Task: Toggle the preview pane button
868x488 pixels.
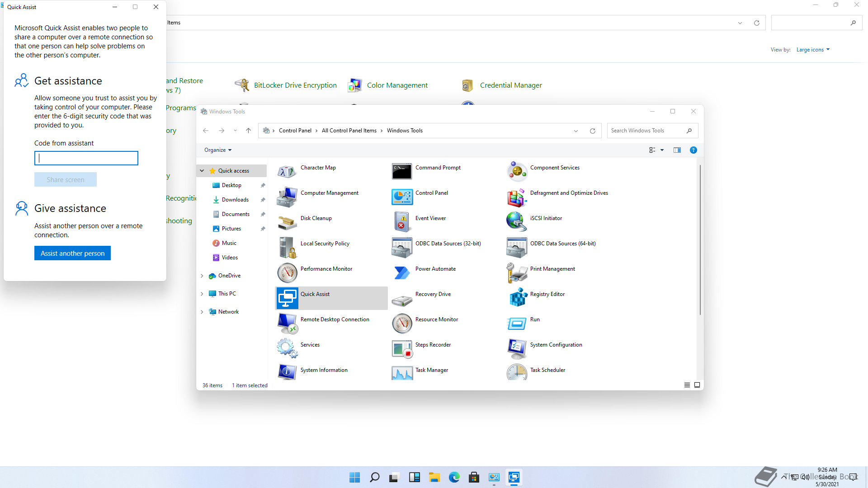Action: pyautogui.click(x=677, y=150)
